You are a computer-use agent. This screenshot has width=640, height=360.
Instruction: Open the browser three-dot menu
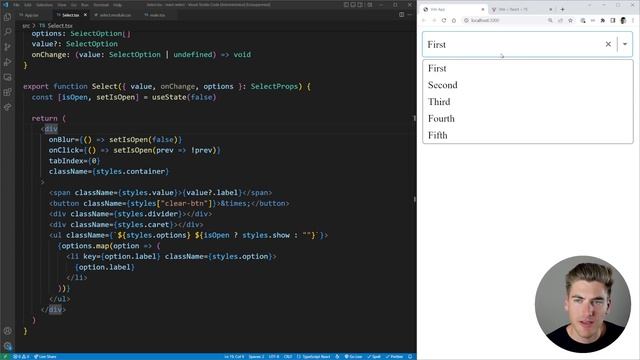point(633,20)
